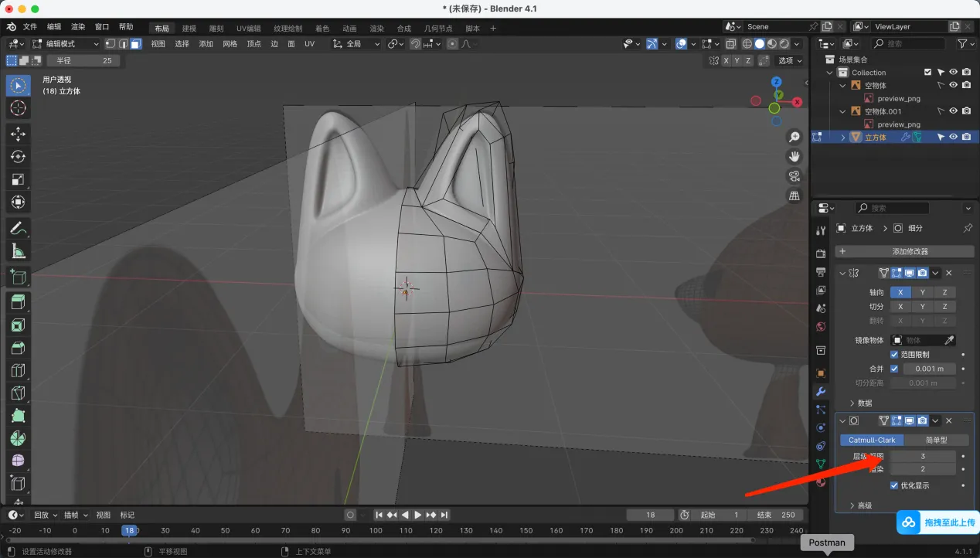Toggle camera view with the camera icon
This screenshot has height=558, width=980.
794,176
